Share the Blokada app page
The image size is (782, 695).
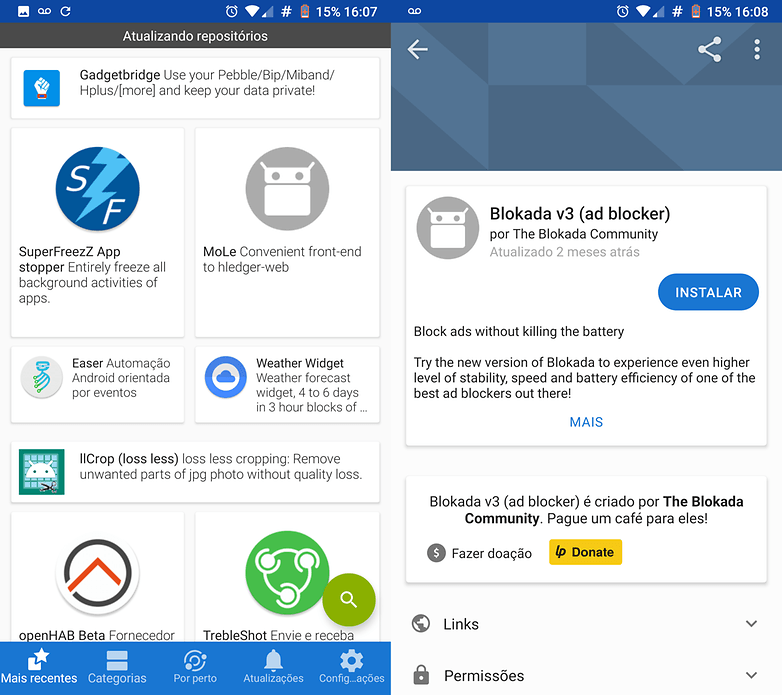coord(710,49)
